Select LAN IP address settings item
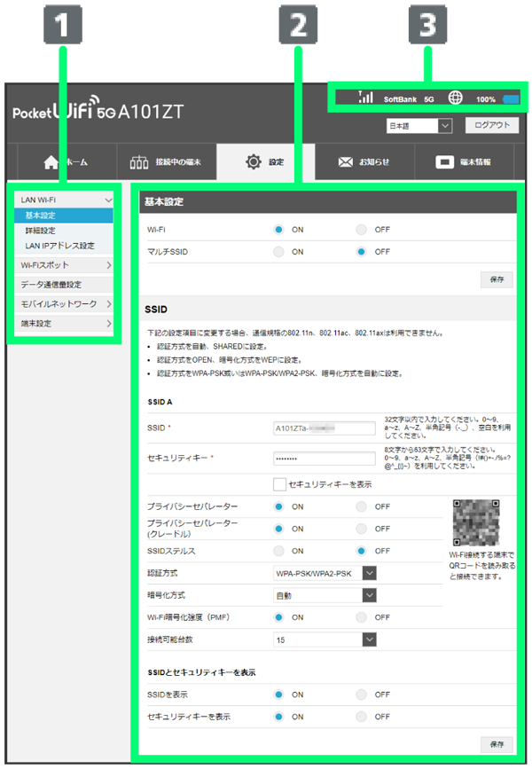The width and height of the screenshot is (532, 769). click(59, 246)
